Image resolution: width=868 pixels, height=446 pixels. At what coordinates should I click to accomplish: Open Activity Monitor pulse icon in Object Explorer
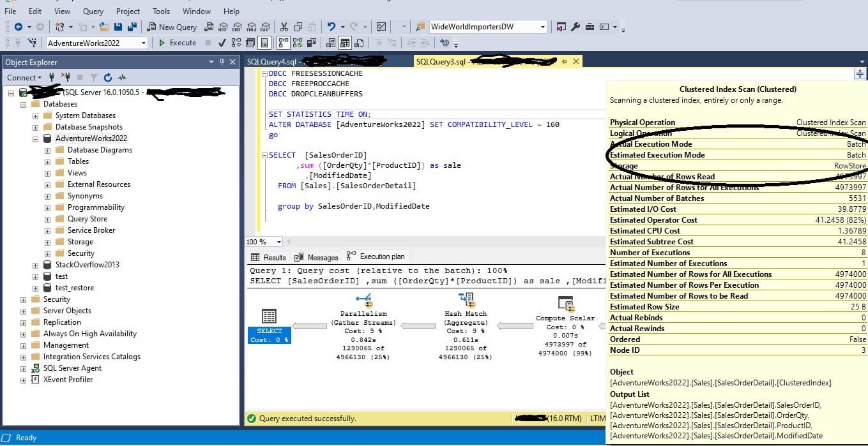pyautogui.click(x=121, y=78)
